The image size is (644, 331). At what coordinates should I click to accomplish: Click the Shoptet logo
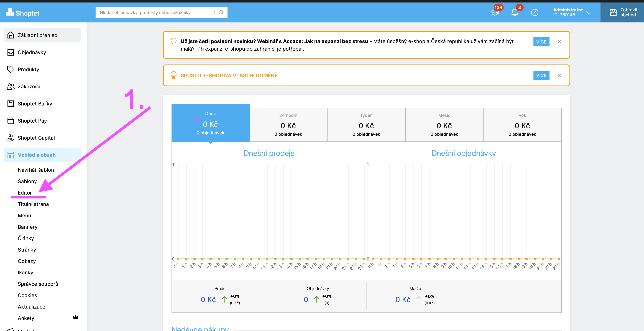click(23, 12)
